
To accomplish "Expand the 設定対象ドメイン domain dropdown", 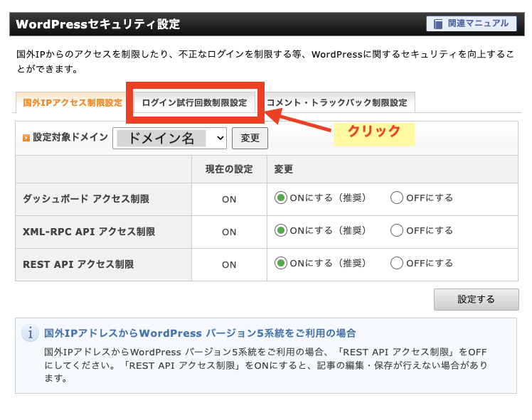I will point(170,139).
